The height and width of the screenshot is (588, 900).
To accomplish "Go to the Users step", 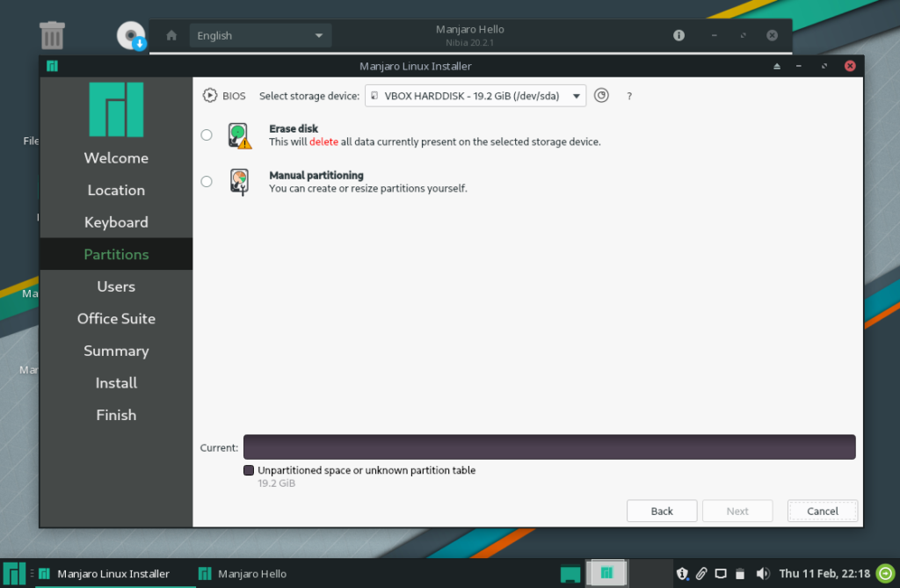I will (x=116, y=287).
